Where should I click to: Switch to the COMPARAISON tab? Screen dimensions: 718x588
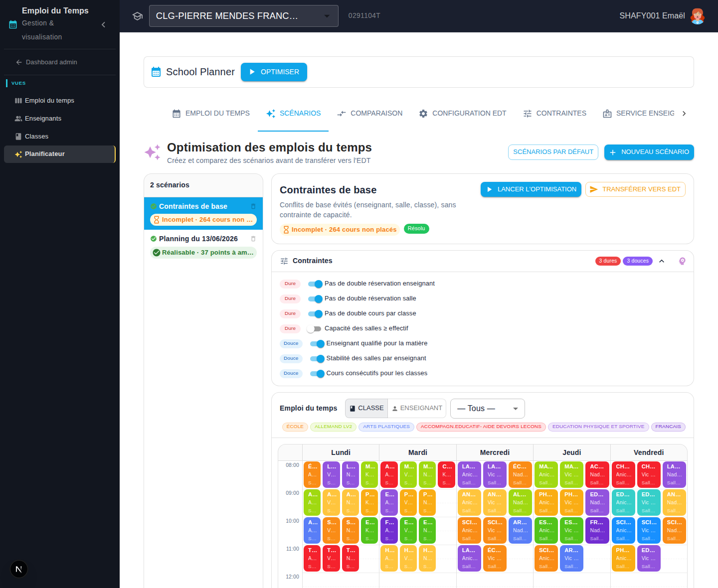point(369,114)
